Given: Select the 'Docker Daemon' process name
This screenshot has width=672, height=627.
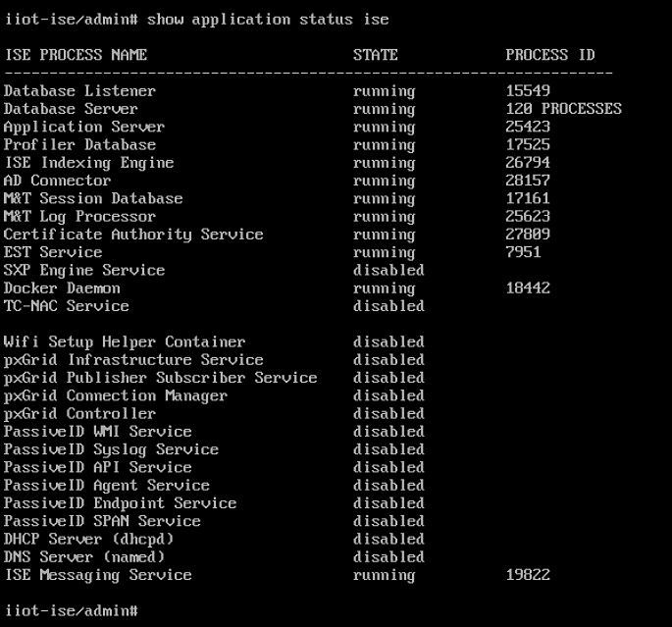Looking at the screenshot, I should coord(62,288).
